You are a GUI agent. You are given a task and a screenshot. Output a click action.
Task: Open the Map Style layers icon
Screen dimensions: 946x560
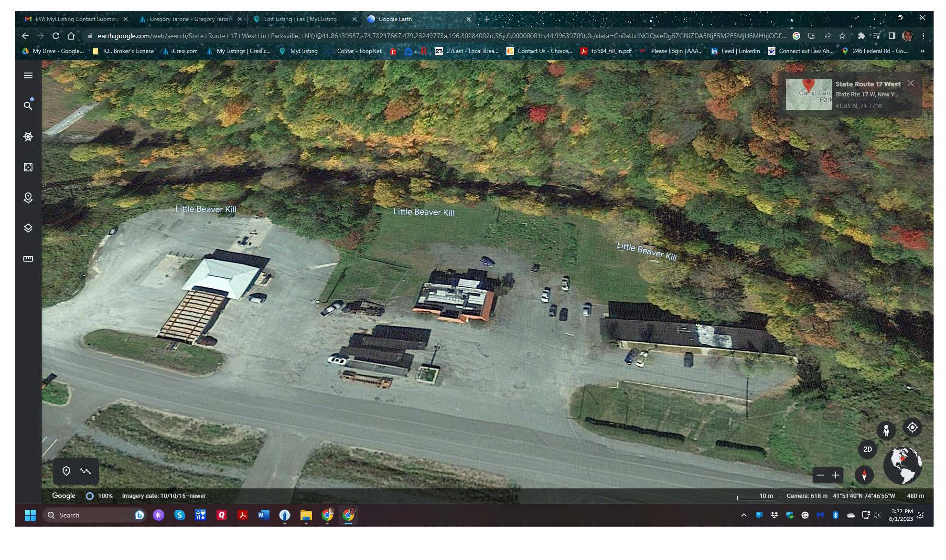pos(28,228)
